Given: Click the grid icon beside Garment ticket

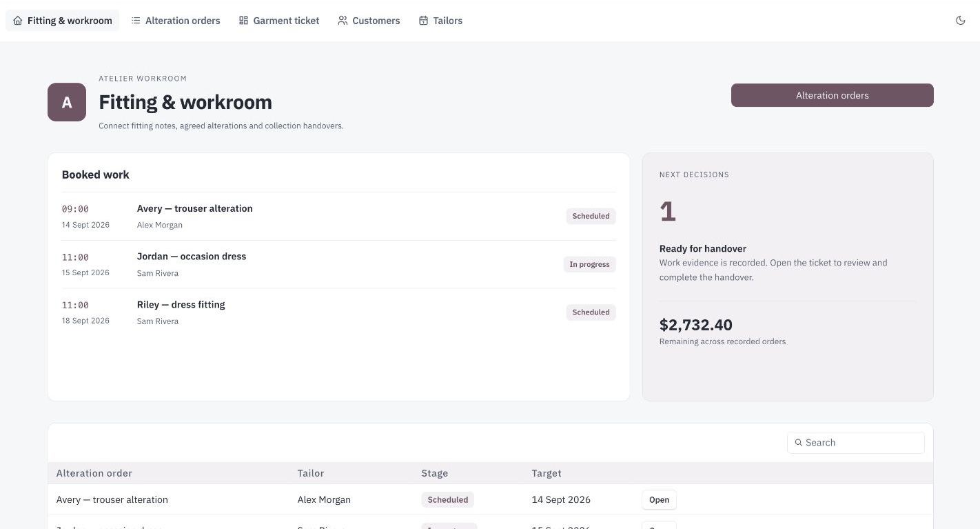Looking at the screenshot, I should [x=243, y=21].
